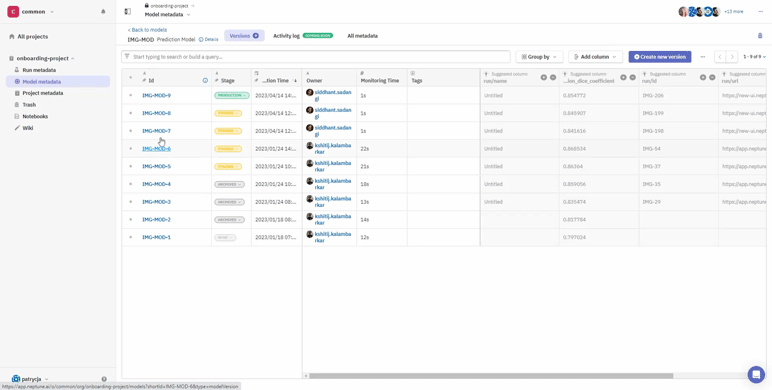The height and width of the screenshot is (390, 772).
Task: Click the Trash icon in sidebar
Action: pyautogui.click(x=17, y=104)
